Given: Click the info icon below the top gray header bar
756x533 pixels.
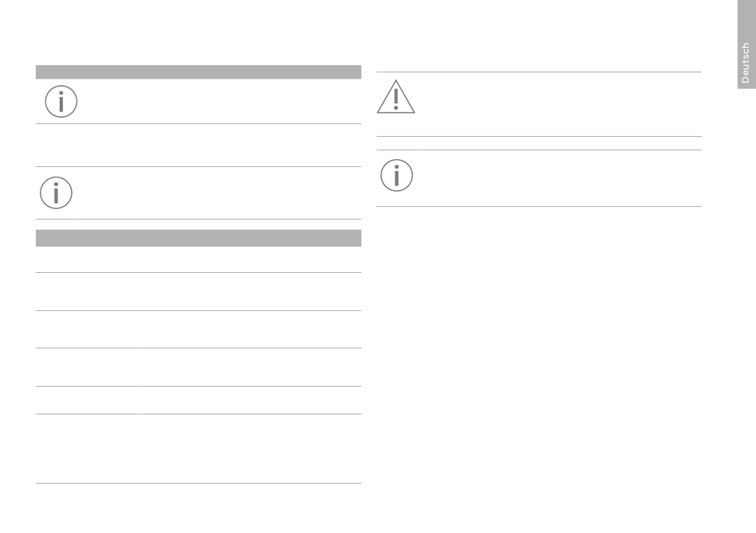Looking at the screenshot, I should (61, 101).
